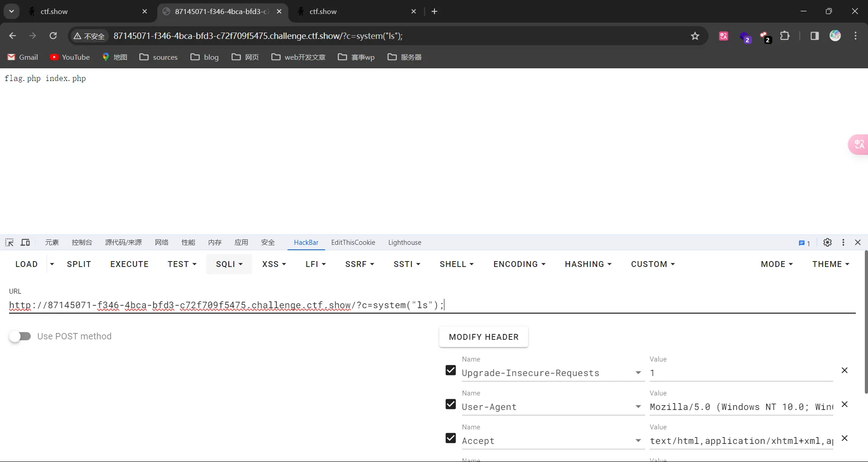Open the LFI dropdown menu
Screen dimensions: 868x462
pos(316,264)
